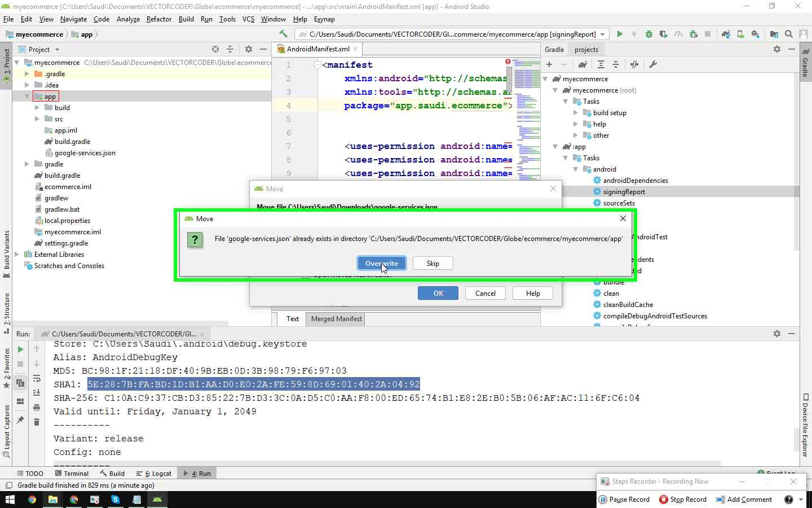Select androidDependencies Gradle task
The width and height of the screenshot is (812, 508).
636,181
